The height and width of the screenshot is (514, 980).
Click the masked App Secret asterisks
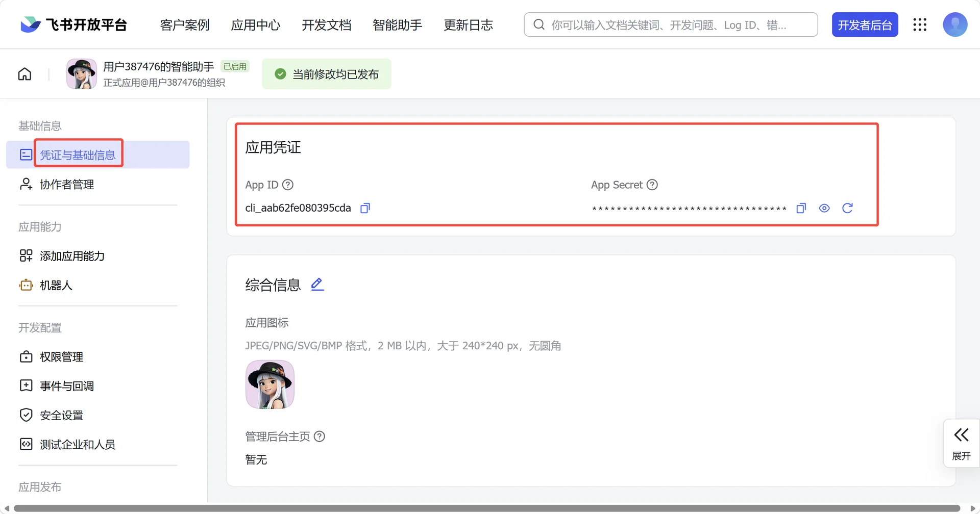click(689, 209)
